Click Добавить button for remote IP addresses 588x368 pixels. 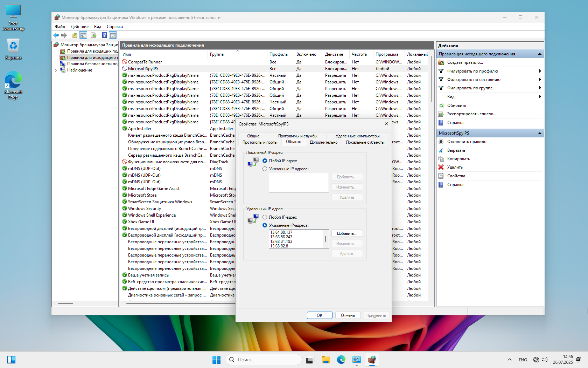click(347, 233)
